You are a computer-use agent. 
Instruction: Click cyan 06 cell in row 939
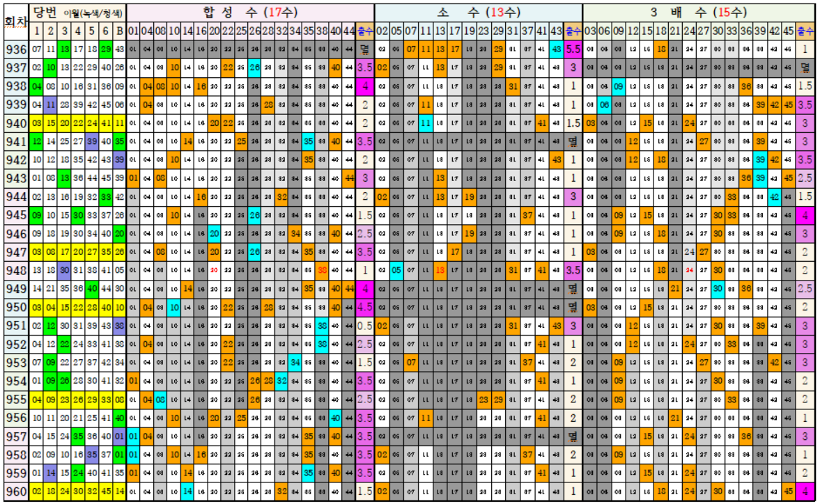(605, 104)
